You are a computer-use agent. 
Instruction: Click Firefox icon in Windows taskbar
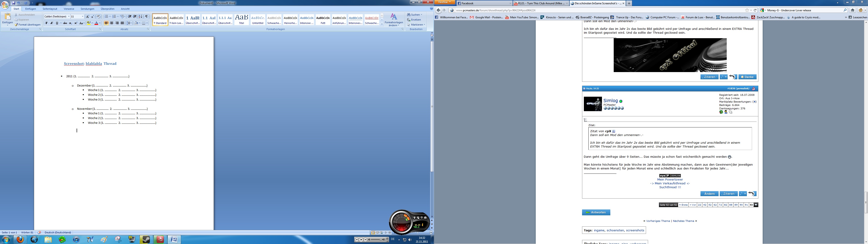pyautogui.click(x=20, y=239)
